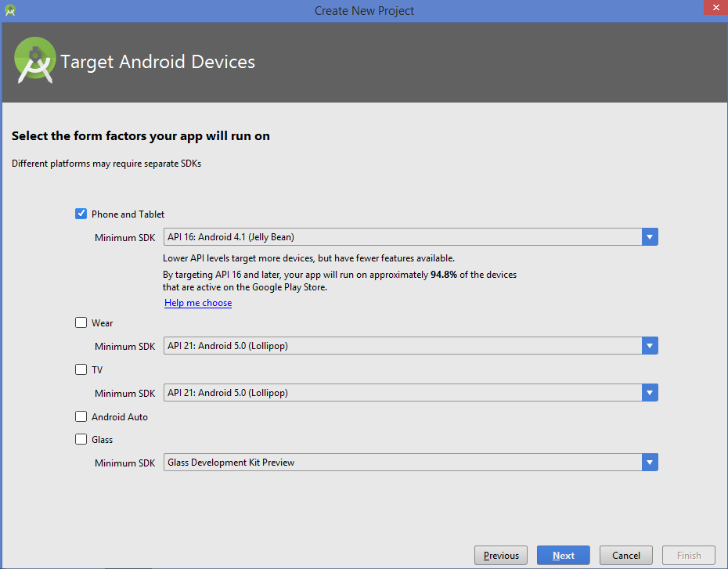Close the Create New Project dialog

714,9
